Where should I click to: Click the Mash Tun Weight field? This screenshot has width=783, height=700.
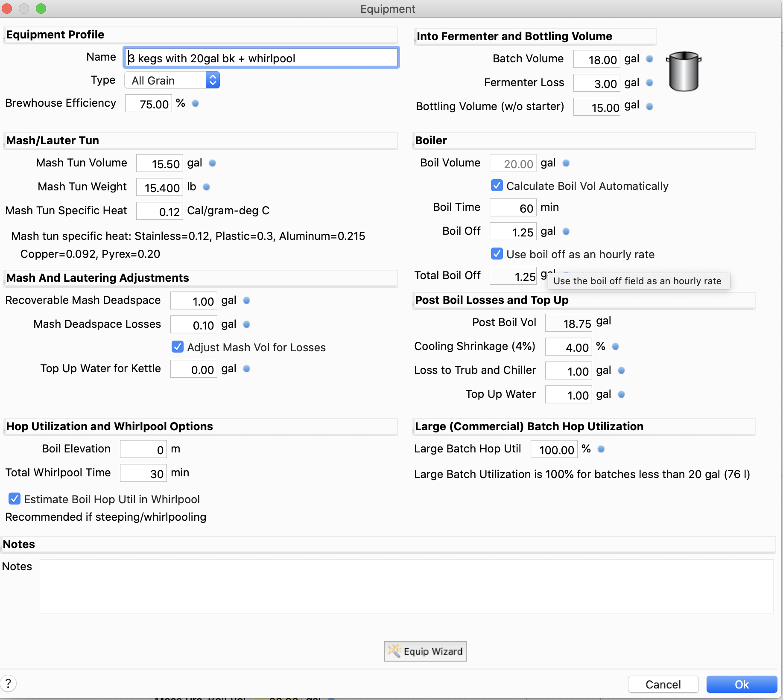pyautogui.click(x=160, y=187)
